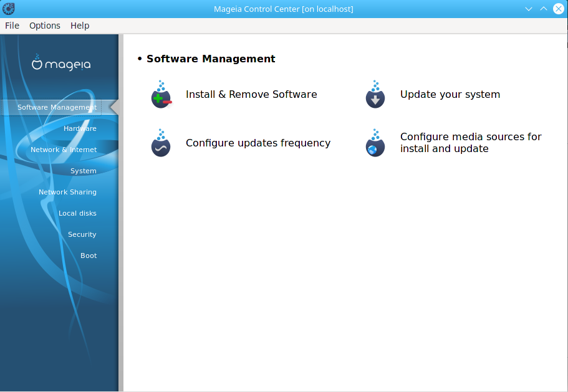Select the Configure updates frequency icon
This screenshot has width=568, height=392.
pyautogui.click(x=160, y=143)
